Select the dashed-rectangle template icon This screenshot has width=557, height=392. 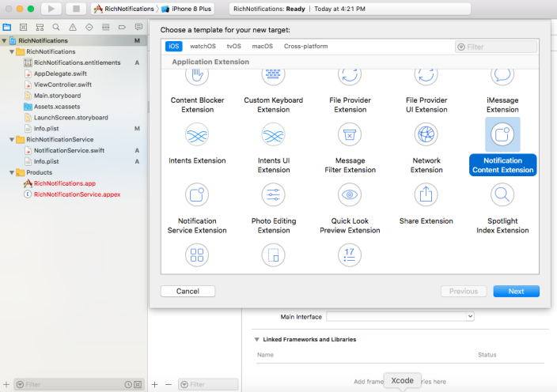pos(273,254)
